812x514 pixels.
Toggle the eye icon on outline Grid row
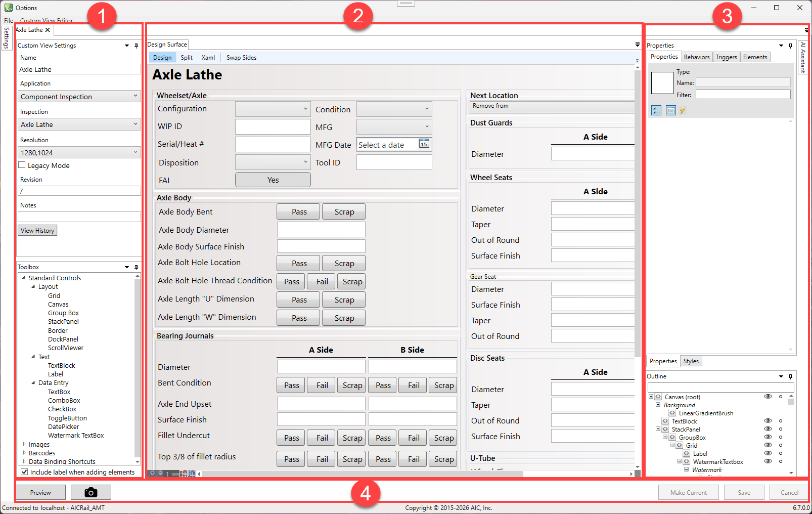pyautogui.click(x=768, y=445)
